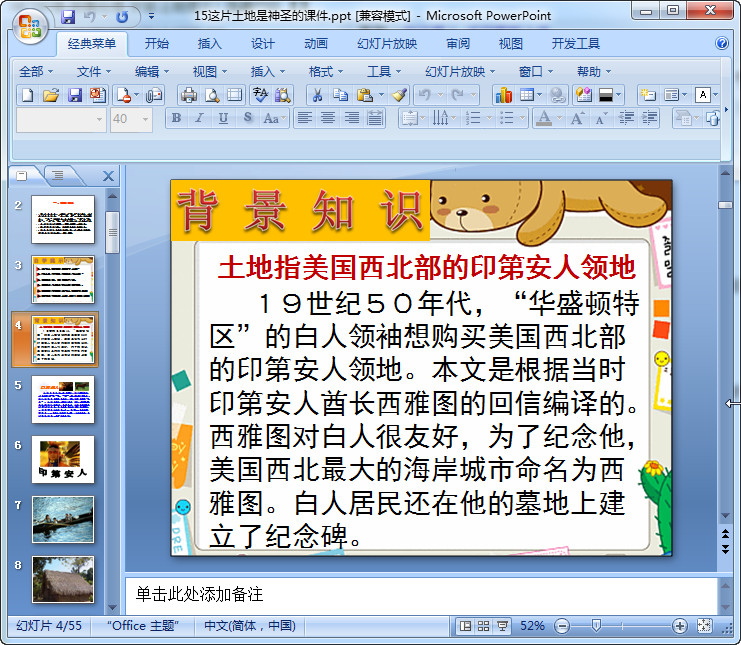This screenshot has height=645, width=741.
Task: Open PowerPoint Help question mark
Action: click(722, 43)
